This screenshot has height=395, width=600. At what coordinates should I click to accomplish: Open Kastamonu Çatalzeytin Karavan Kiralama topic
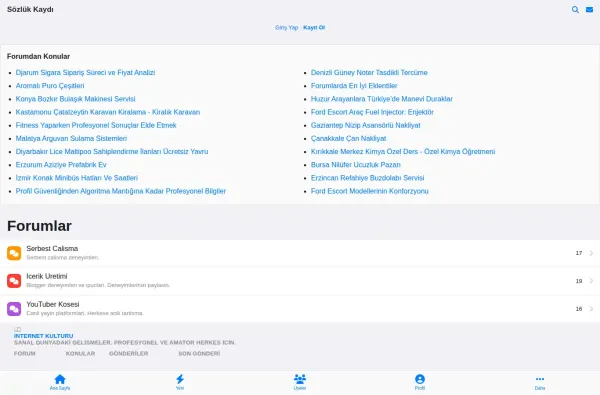(x=108, y=112)
